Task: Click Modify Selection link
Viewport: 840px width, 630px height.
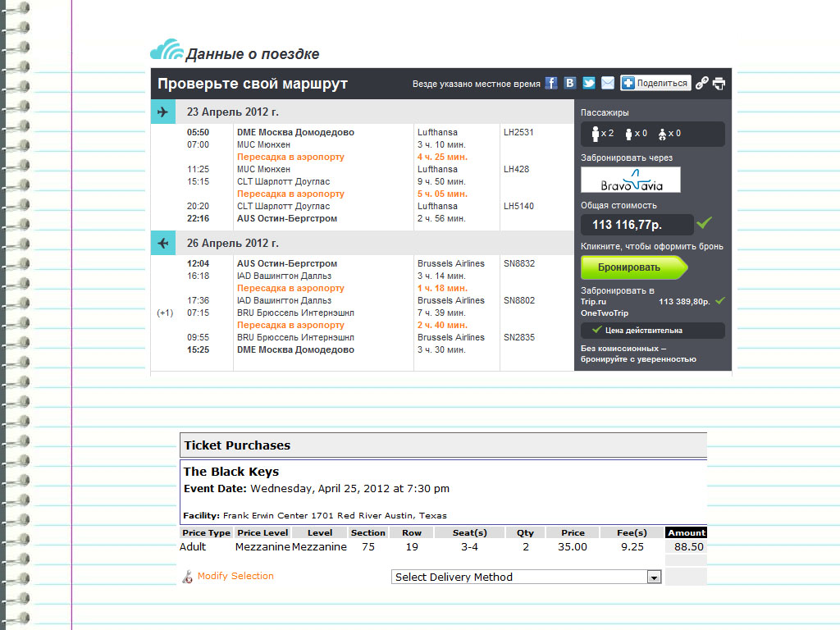Action: (235, 576)
